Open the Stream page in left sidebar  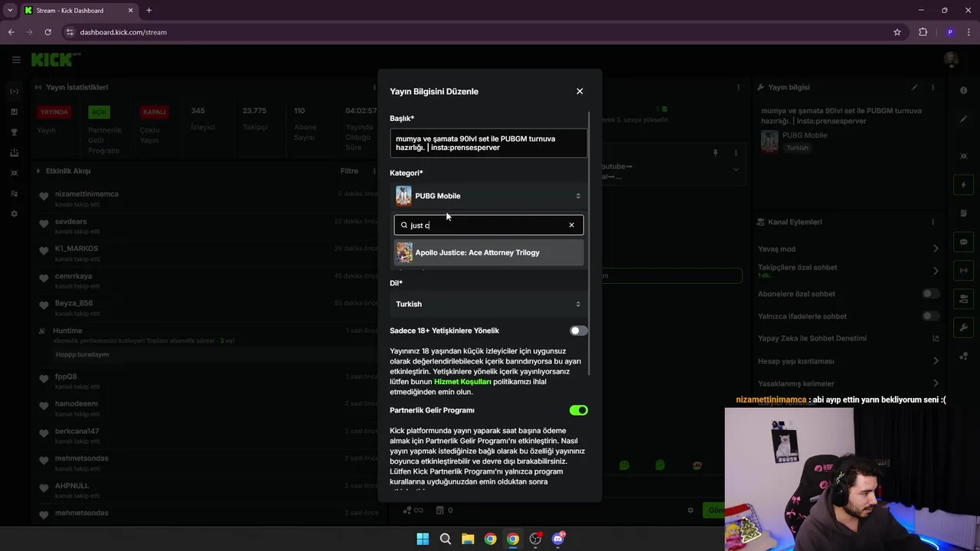coord(14,91)
